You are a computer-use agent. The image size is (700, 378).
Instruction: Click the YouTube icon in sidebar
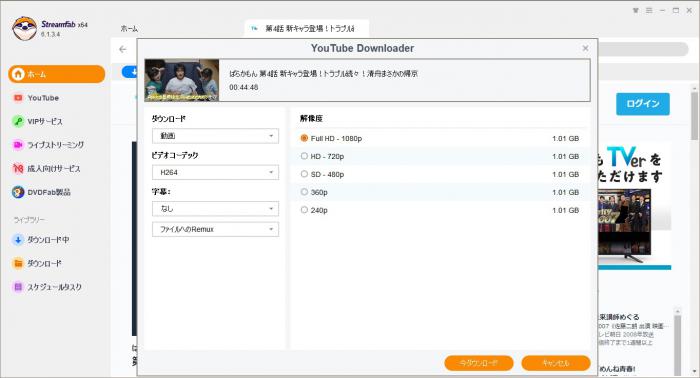(x=18, y=98)
